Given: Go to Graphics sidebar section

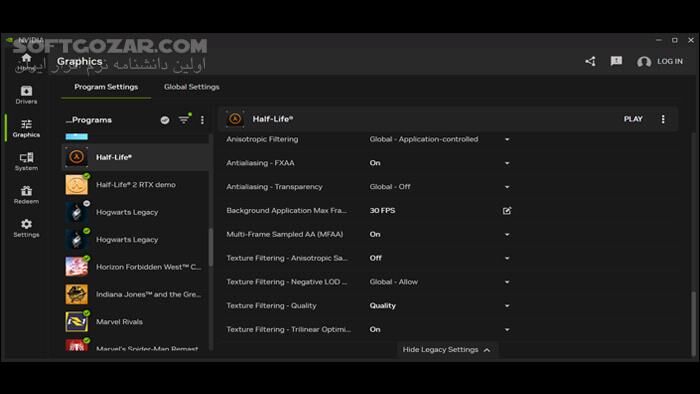Looking at the screenshot, I should pyautogui.click(x=26, y=128).
